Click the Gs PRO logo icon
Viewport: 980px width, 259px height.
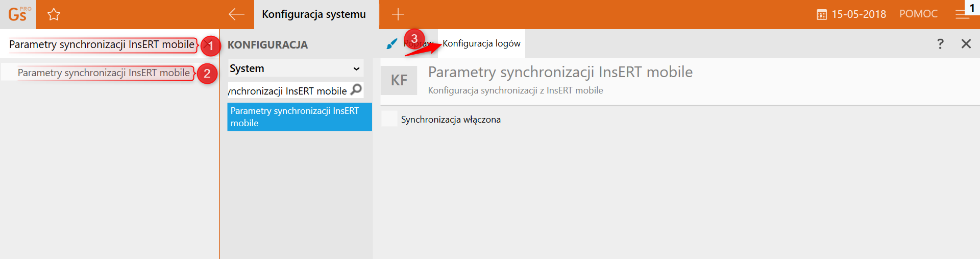coord(18,14)
